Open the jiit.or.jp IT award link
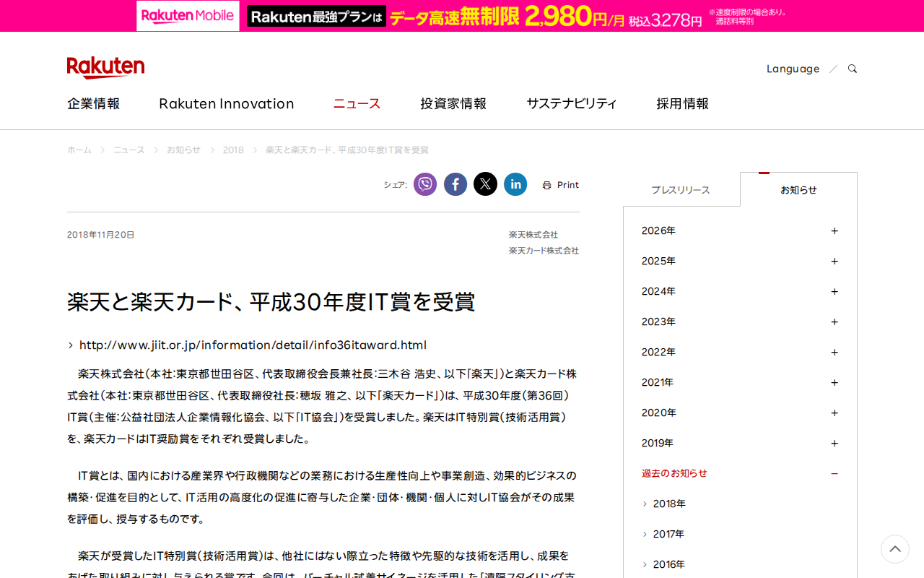Viewport: 924px width, 578px height. point(253,345)
